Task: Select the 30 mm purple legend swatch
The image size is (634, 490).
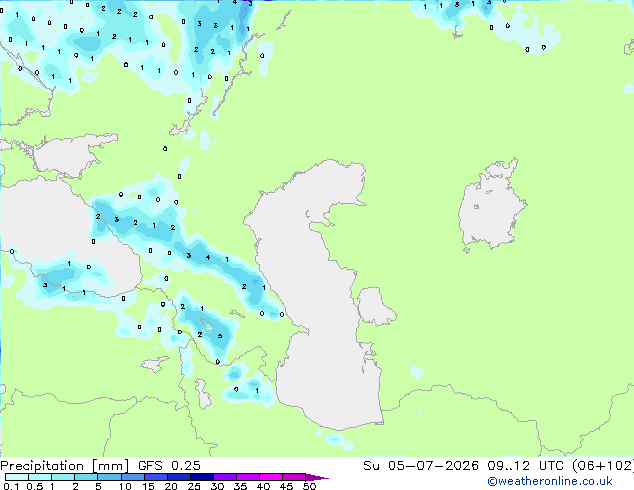Action: [225, 477]
